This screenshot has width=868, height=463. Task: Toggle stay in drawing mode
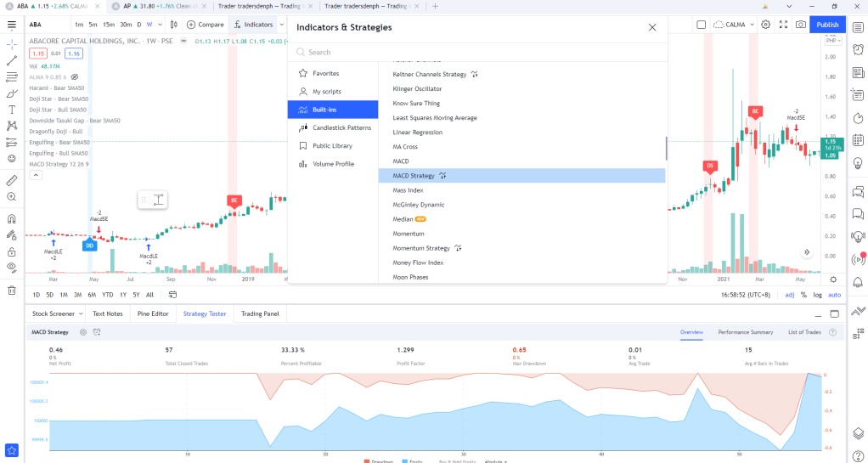(x=12, y=235)
